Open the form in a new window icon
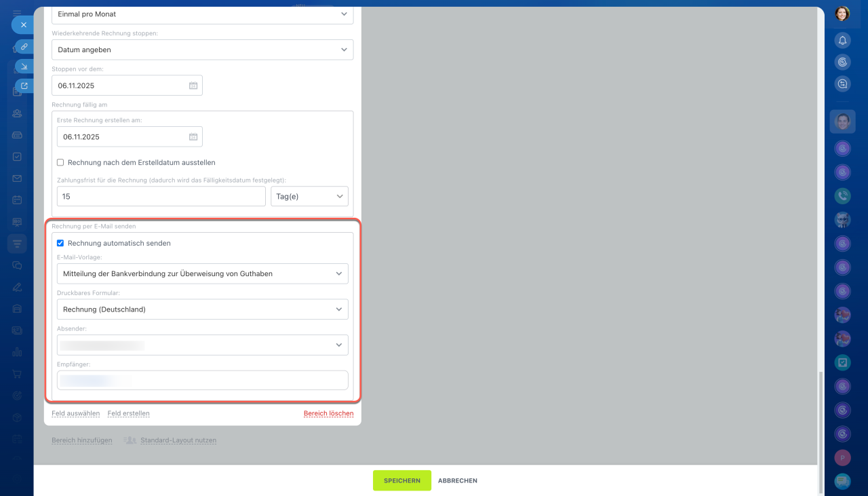868x496 pixels. pos(24,85)
